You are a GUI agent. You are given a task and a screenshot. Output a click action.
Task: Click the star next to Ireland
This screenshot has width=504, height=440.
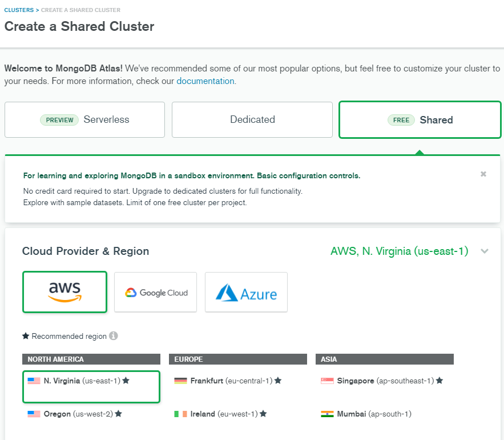tap(263, 414)
